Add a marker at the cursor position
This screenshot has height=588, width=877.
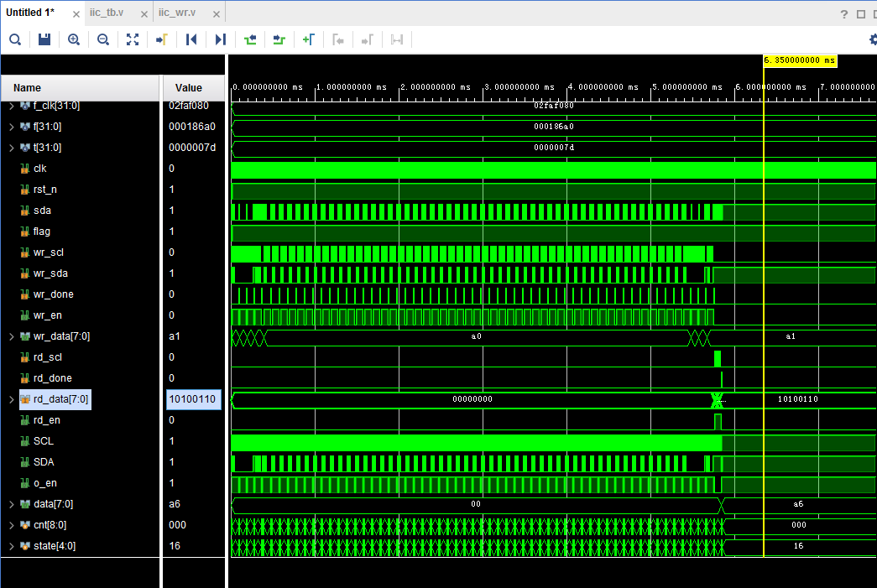pos(308,39)
